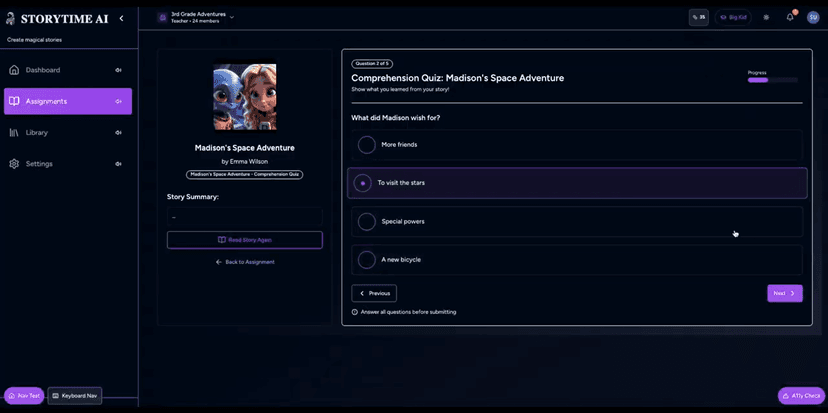The image size is (828, 413).
Task: Collapse the sidebar with the chevron
Action: [121, 18]
